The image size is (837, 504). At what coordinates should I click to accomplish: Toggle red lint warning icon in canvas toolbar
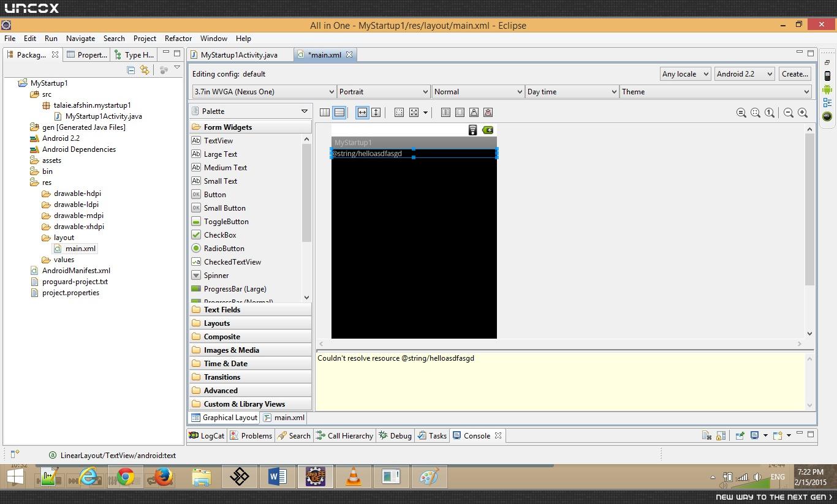click(488, 113)
